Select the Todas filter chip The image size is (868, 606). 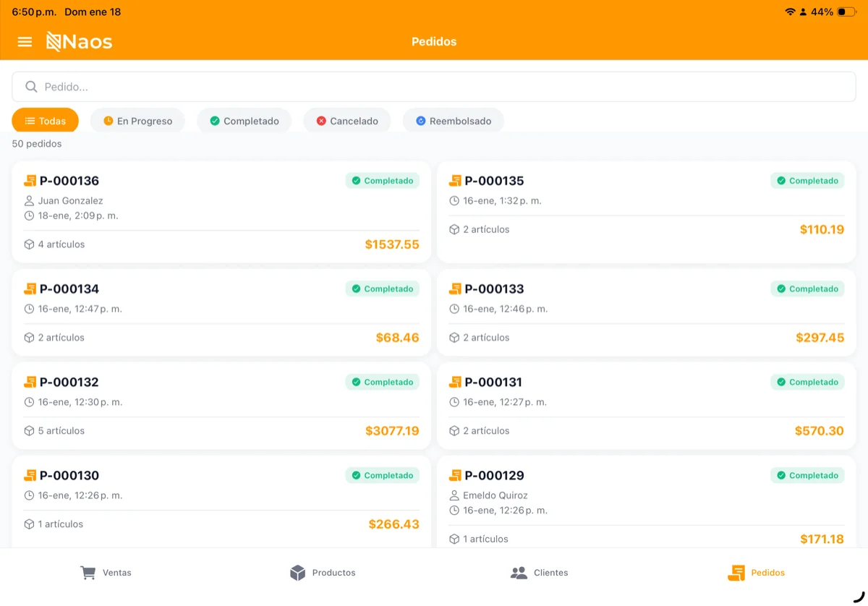(45, 121)
